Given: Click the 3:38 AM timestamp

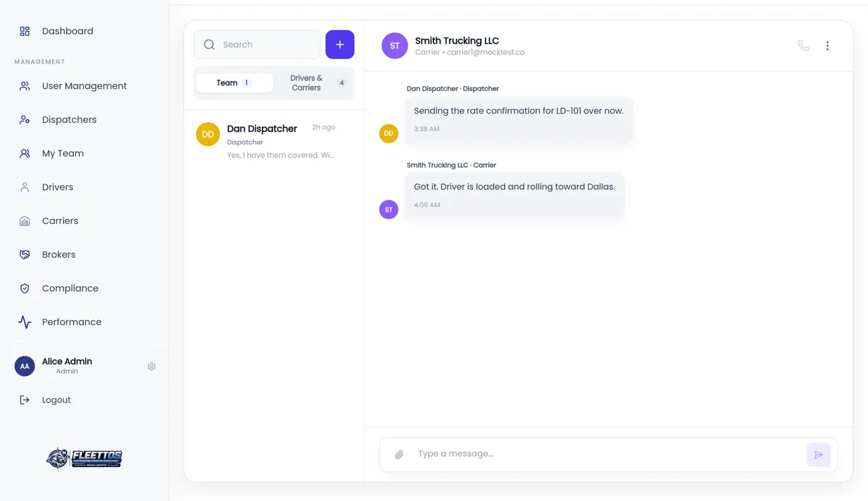Looking at the screenshot, I should click(x=427, y=129).
